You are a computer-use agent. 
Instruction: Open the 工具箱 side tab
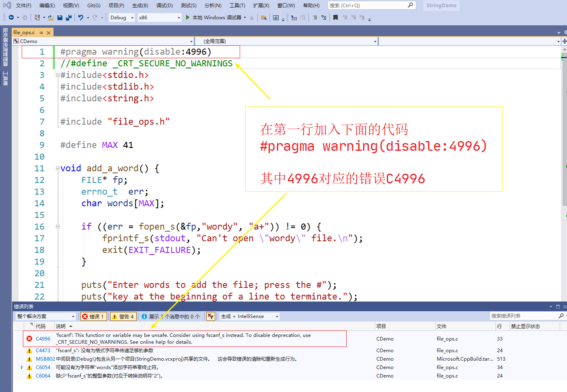click(5, 78)
